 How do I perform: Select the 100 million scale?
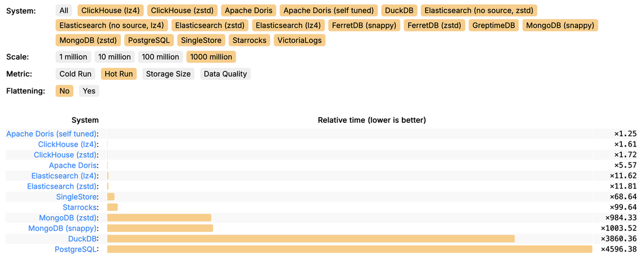pyautogui.click(x=160, y=57)
